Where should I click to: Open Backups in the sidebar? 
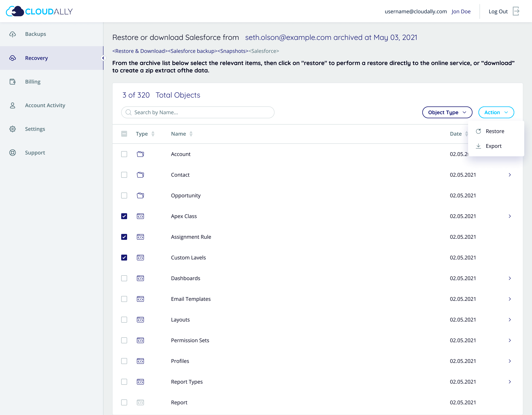(51, 34)
